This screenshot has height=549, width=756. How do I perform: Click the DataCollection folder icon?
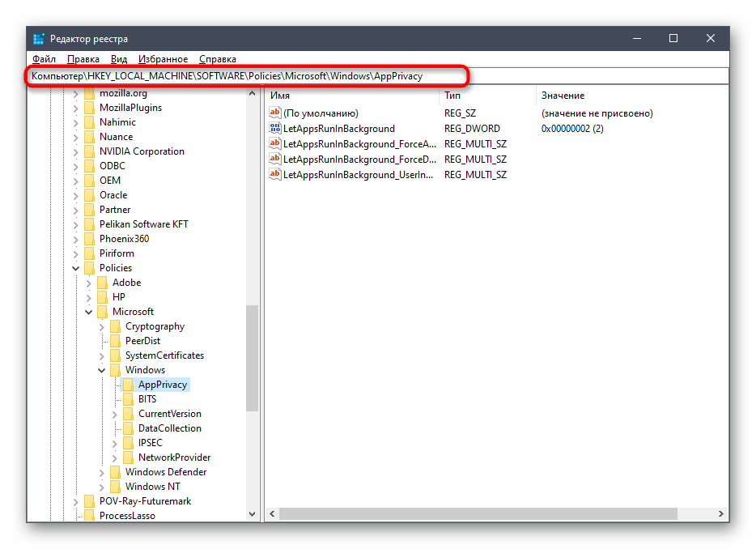tap(129, 428)
